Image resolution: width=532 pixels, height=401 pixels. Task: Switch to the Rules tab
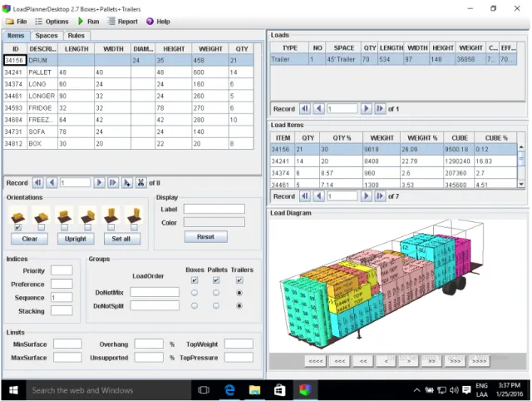[x=76, y=36]
